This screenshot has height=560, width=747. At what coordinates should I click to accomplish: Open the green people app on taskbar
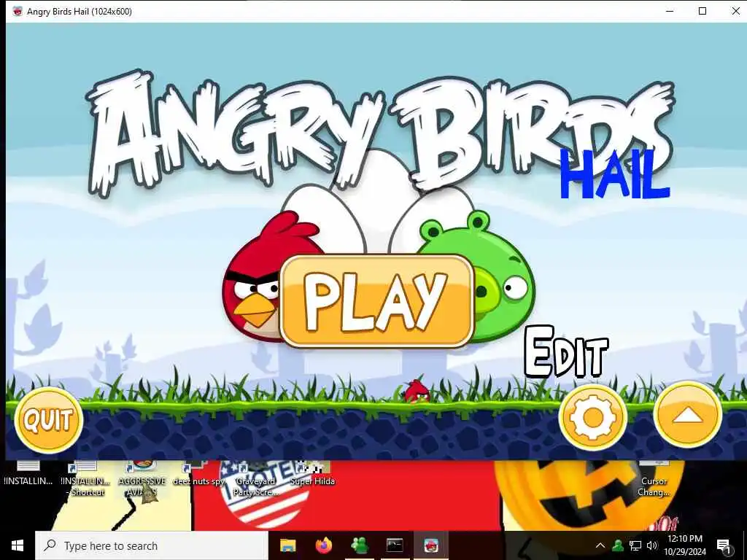[359, 545]
